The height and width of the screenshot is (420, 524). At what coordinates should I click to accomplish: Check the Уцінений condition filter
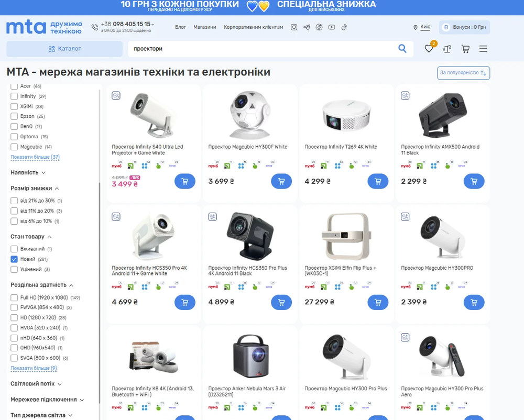tap(14, 269)
